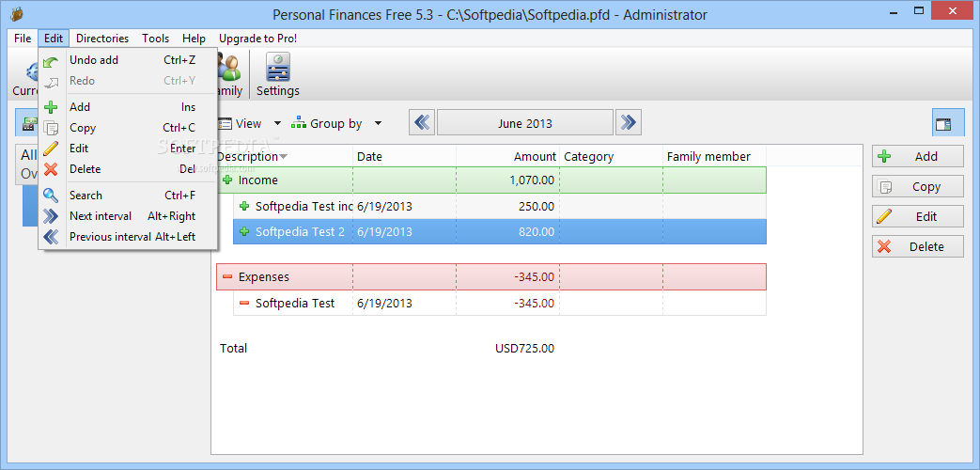Image resolution: width=980 pixels, height=470 pixels.
Task: Click the Copy button in right panel
Action: pos(917,186)
